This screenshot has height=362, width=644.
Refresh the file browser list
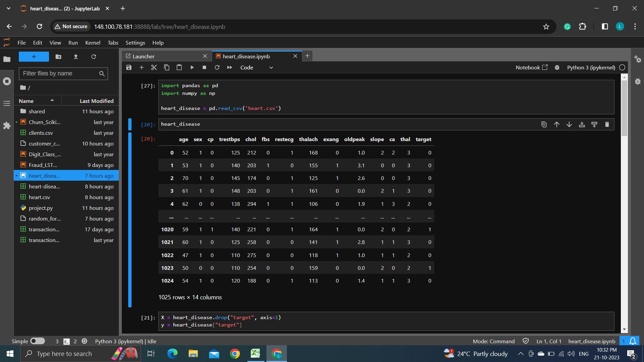pyautogui.click(x=94, y=57)
